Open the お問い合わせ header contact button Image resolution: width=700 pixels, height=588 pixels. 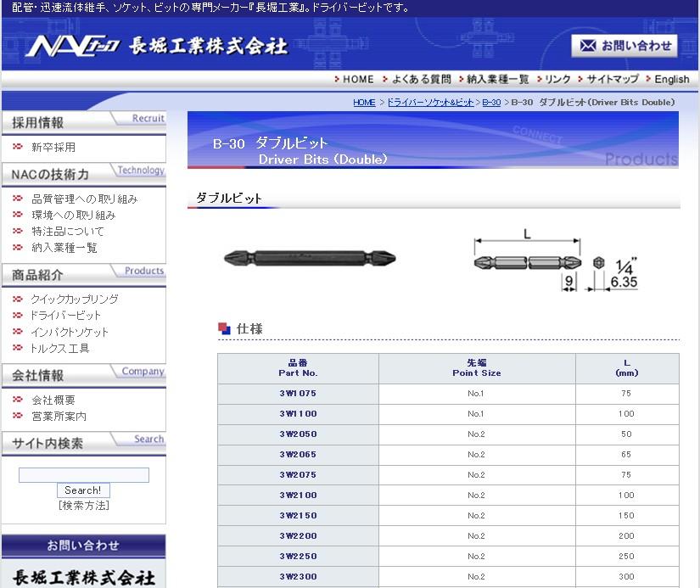pos(624,46)
